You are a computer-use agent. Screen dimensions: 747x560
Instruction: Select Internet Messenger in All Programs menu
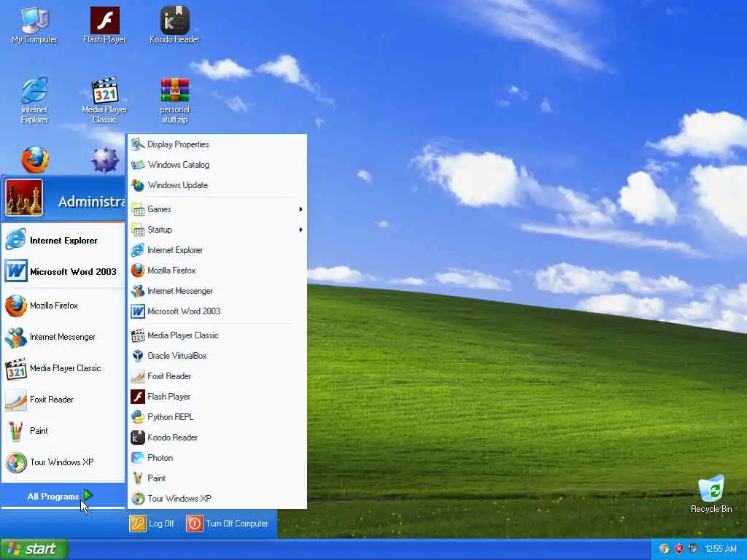click(x=217, y=291)
